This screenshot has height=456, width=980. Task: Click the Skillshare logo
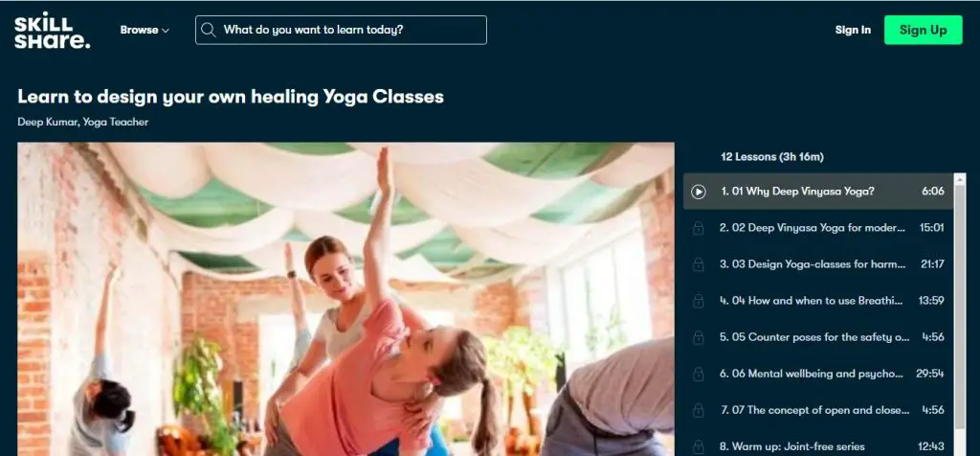(52, 30)
